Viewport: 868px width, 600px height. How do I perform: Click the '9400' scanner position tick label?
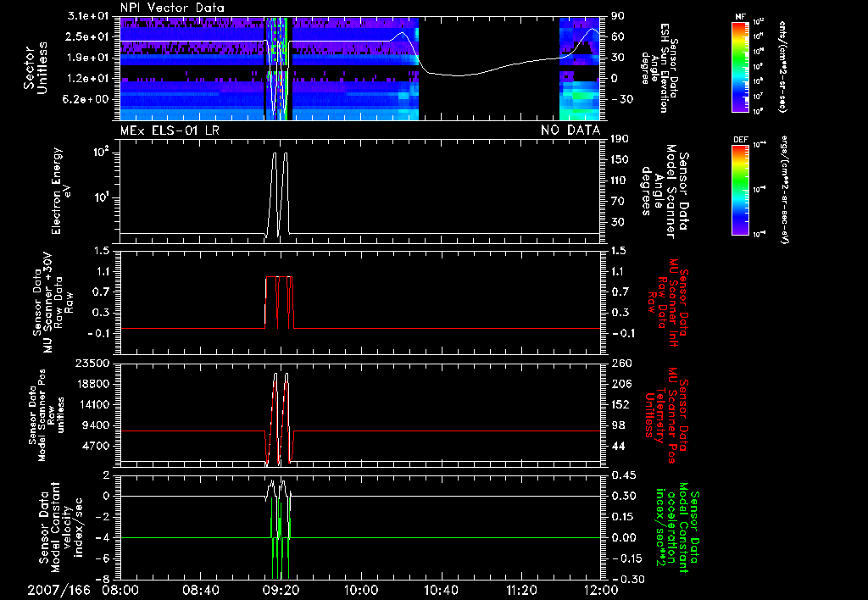click(97, 425)
